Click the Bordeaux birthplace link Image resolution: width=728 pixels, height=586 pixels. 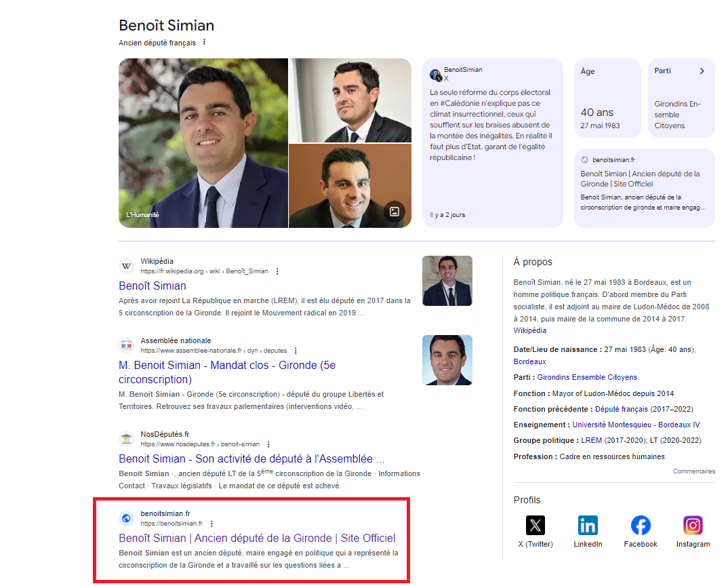530,362
